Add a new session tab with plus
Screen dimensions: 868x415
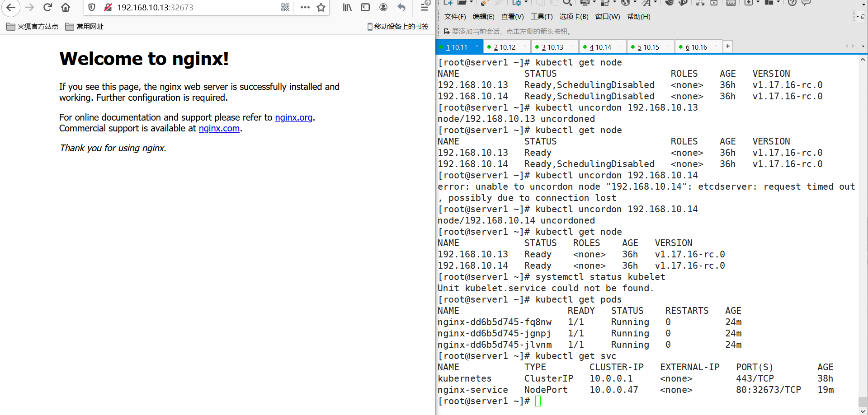(728, 46)
